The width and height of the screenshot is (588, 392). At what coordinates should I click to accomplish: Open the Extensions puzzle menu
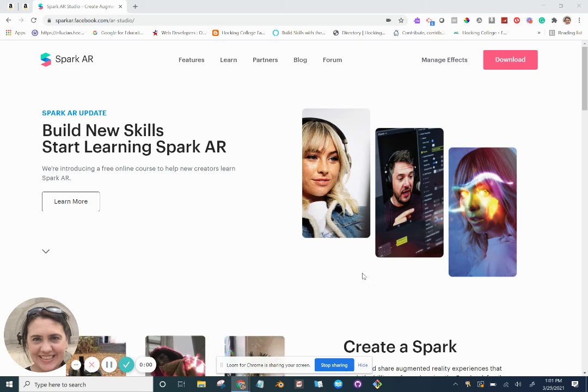coord(554,20)
